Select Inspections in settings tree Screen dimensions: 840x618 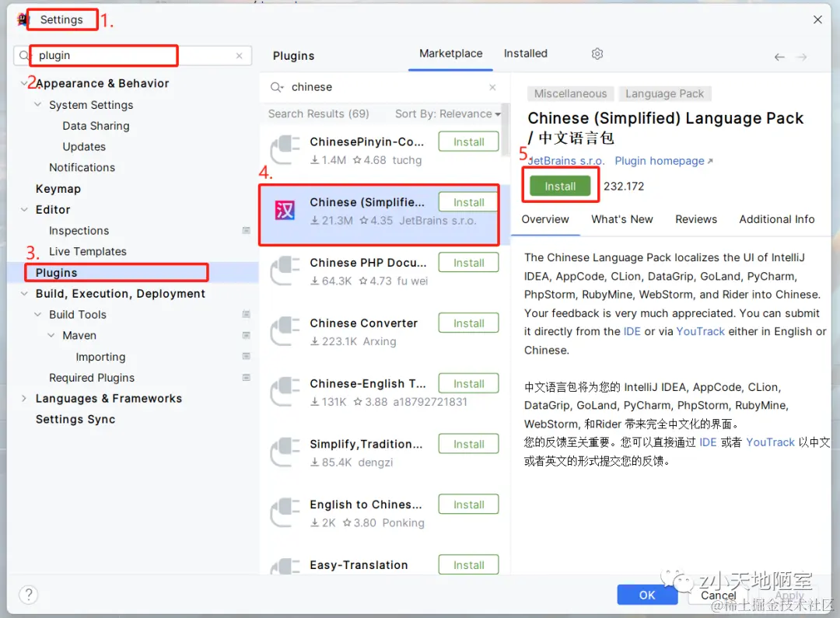click(x=79, y=230)
